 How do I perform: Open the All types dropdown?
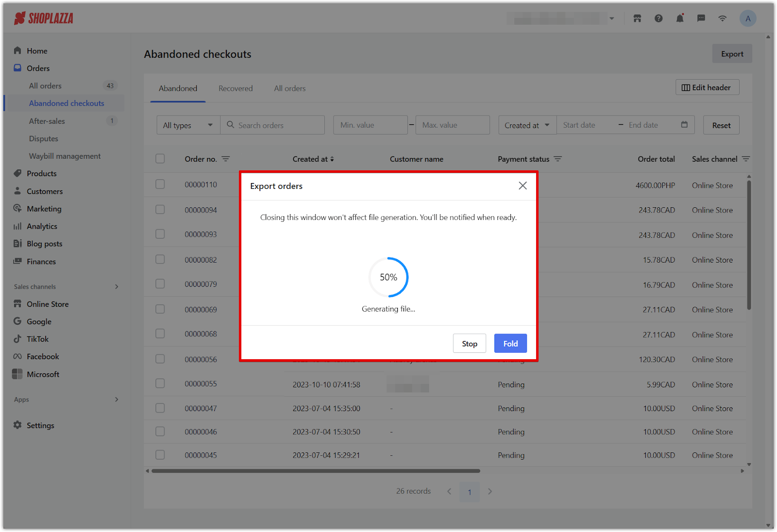(188, 125)
